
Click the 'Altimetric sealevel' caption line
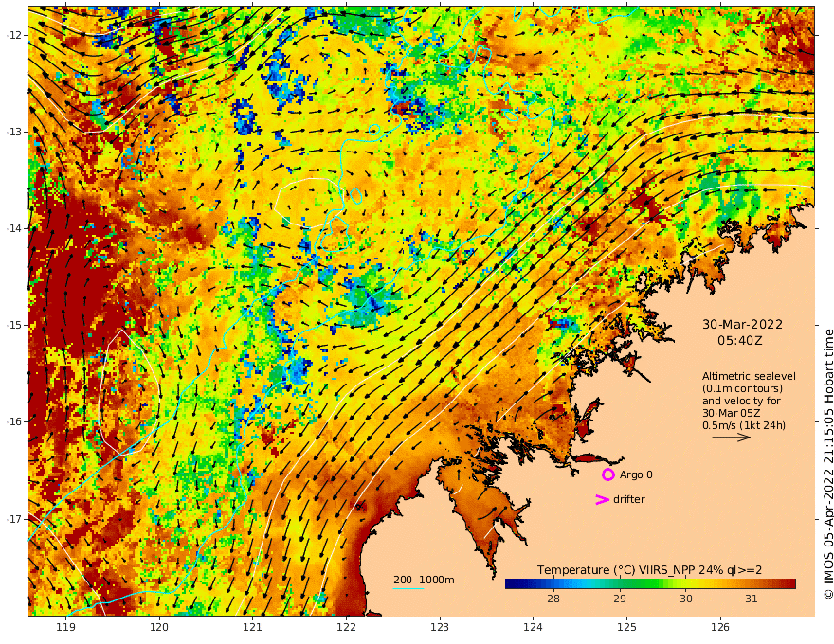(749, 376)
